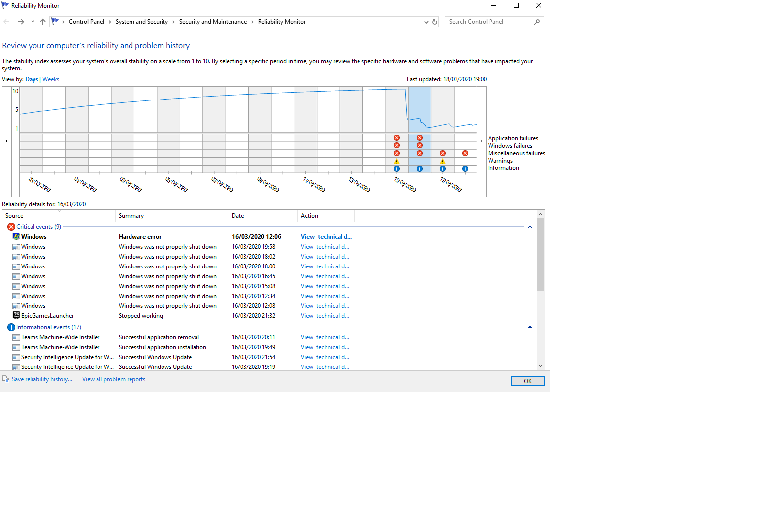Viewport: 784px width, 532px height.
Task: Click the application failure icon in the highlighted 16/03 column
Action: [x=420, y=138]
